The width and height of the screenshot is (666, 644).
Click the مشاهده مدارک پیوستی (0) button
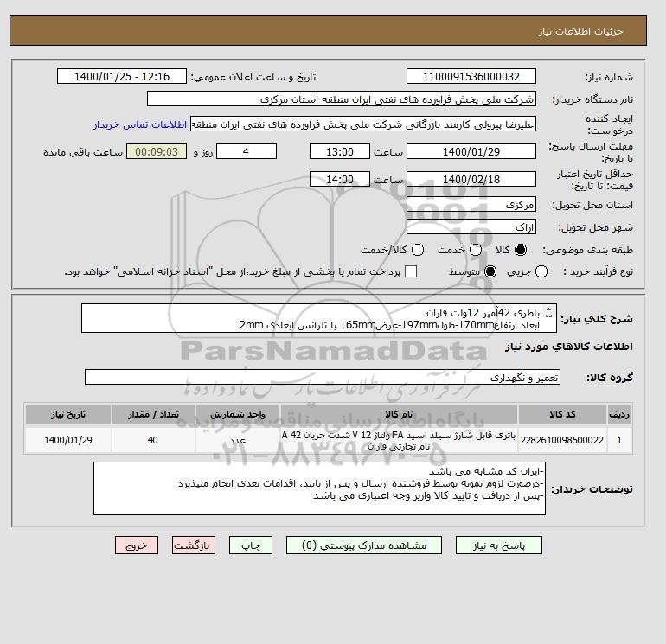[364, 545]
